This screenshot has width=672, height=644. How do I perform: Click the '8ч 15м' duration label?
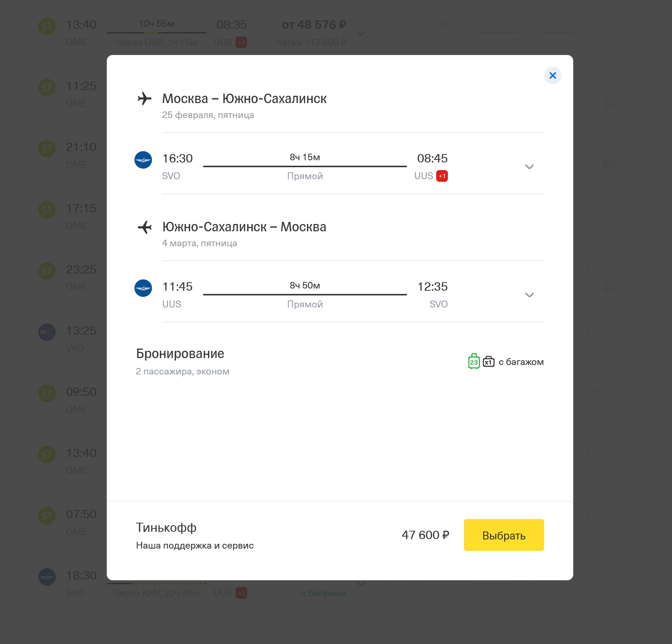pyautogui.click(x=305, y=157)
